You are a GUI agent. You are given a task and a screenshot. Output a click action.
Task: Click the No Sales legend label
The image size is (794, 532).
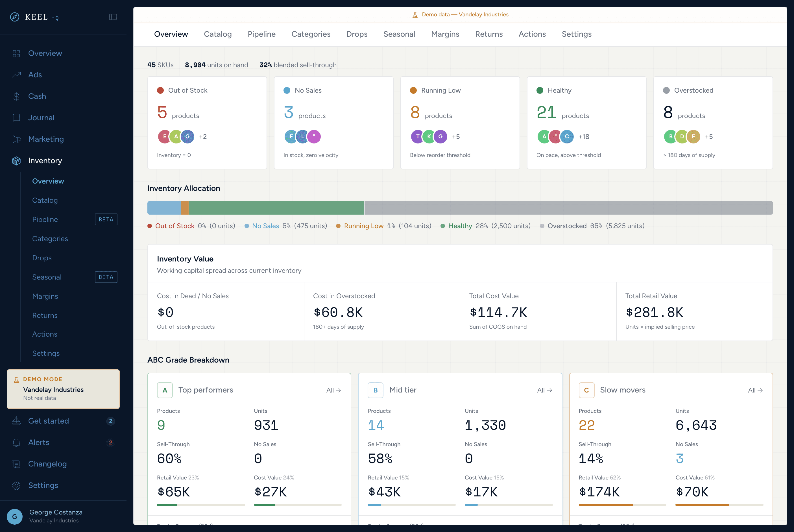click(266, 226)
